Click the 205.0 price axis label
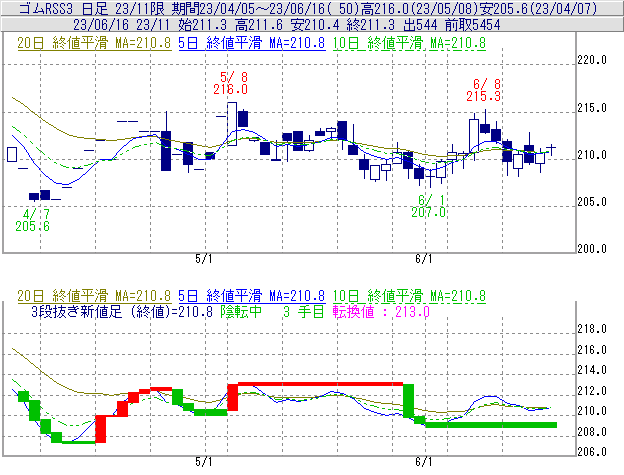 tap(592, 202)
